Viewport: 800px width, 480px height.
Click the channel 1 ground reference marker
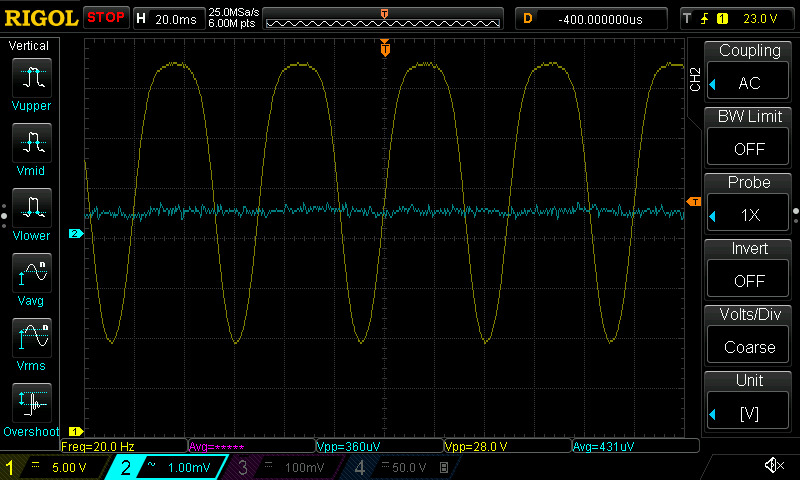point(76,432)
